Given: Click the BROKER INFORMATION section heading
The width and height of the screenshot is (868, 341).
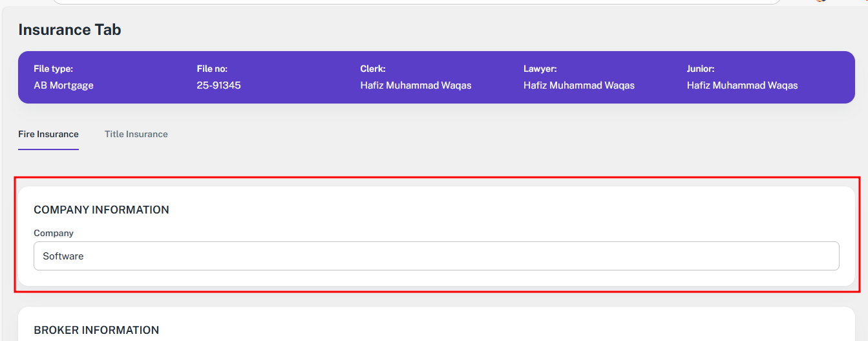Looking at the screenshot, I should point(96,330).
